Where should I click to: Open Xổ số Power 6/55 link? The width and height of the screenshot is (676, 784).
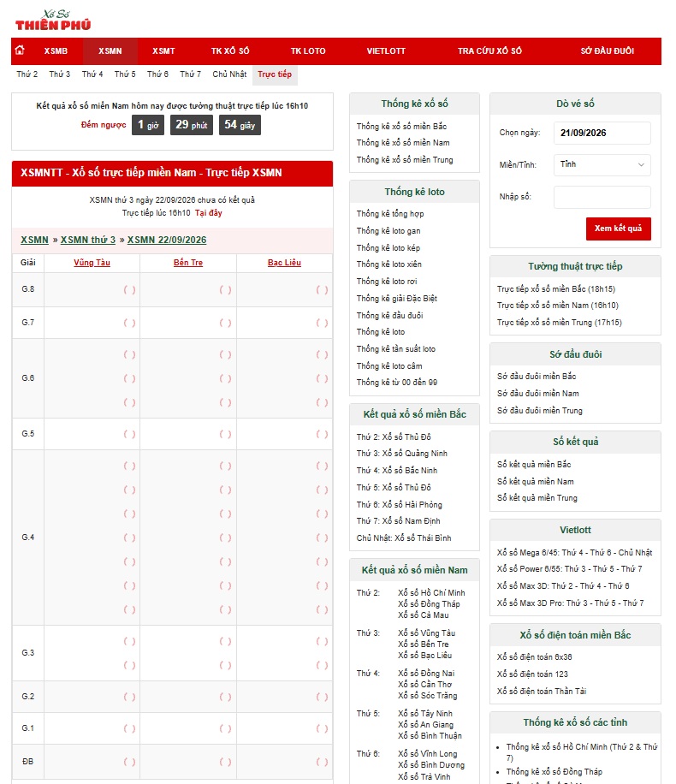click(570, 569)
